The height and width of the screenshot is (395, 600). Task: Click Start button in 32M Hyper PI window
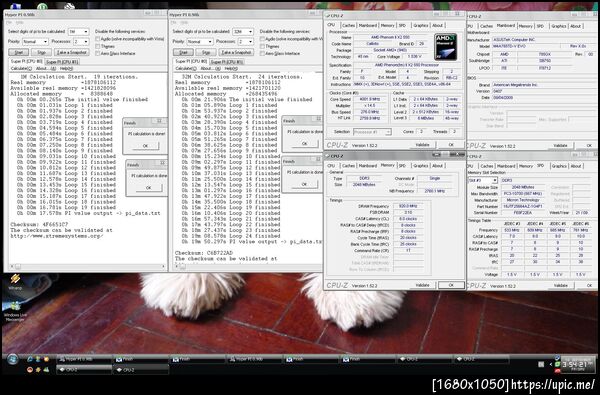click(x=183, y=52)
